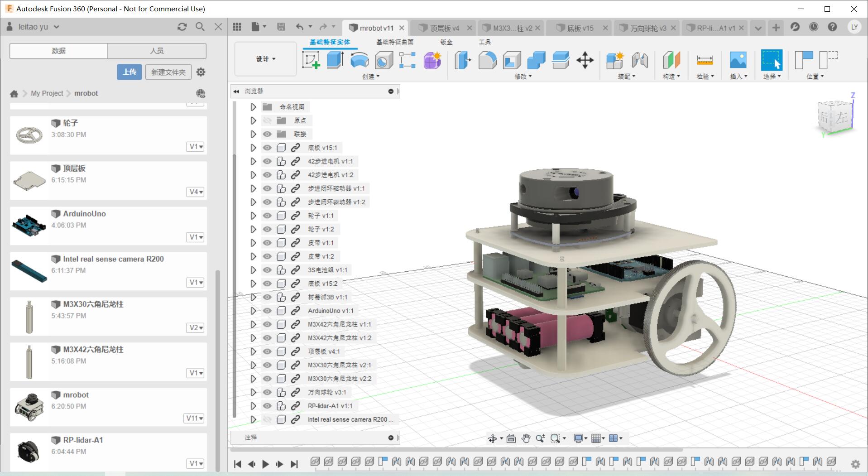Click the Revolve tool icon
Image resolution: width=868 pixels, height=476 pixels.
360,60
